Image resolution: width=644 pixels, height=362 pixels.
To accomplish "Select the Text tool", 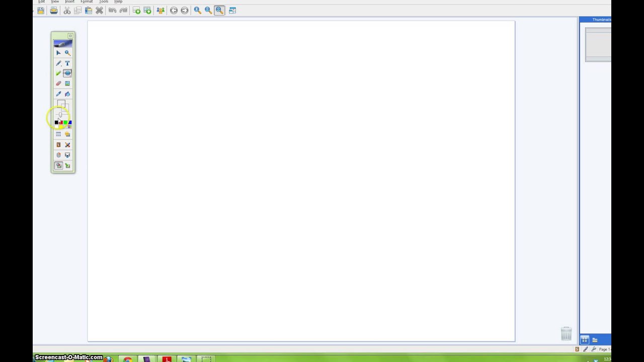I will click(x=67, y=63).
